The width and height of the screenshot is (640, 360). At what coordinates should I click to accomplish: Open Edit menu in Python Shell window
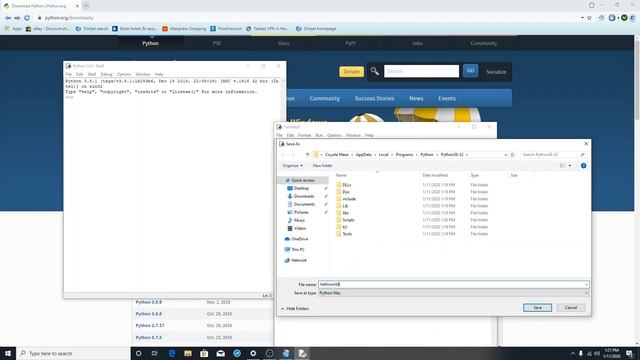tap(80, 74)
